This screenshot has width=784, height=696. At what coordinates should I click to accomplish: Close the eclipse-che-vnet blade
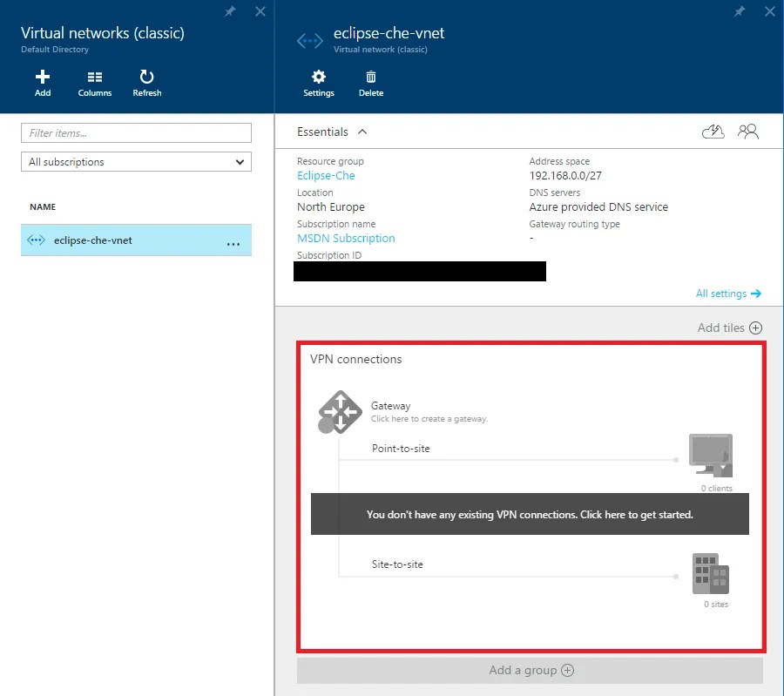770,11
